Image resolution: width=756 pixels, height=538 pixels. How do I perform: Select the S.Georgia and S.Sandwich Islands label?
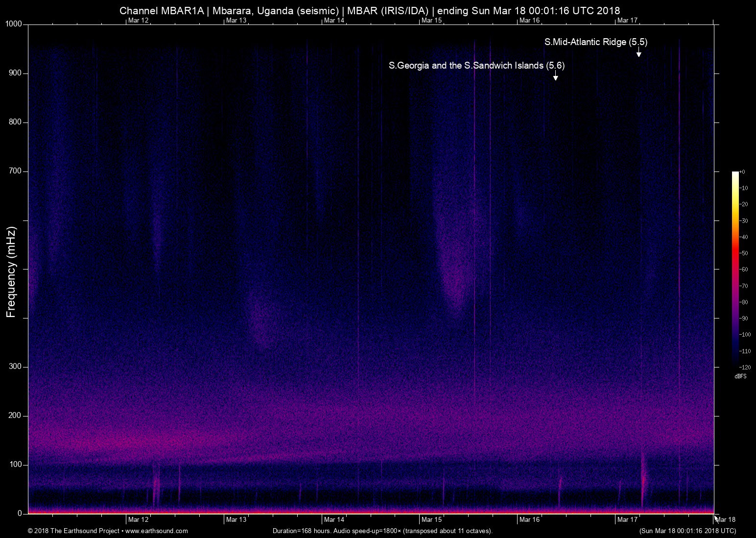click(x=476, y=66)
